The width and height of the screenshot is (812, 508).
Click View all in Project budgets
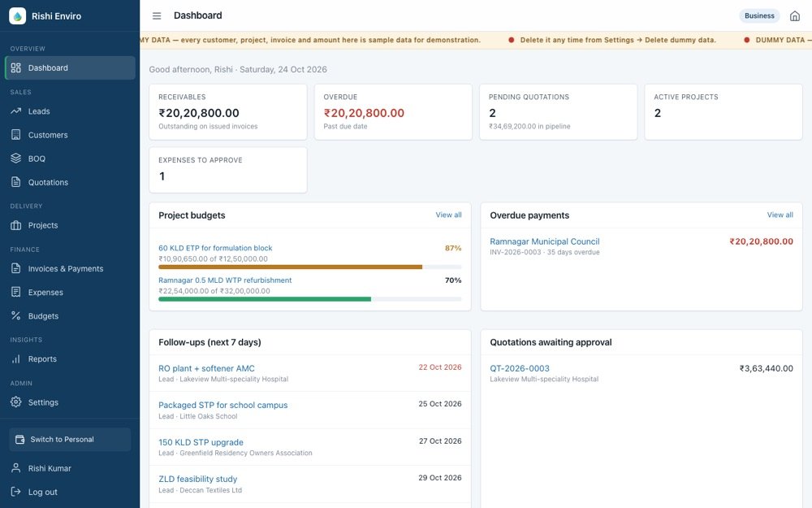pyautogui.click(x=448, y=215)
